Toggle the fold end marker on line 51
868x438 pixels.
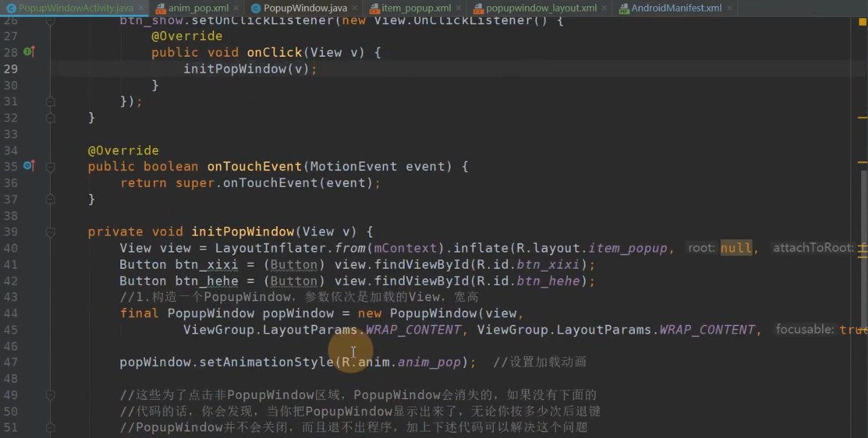50,427
